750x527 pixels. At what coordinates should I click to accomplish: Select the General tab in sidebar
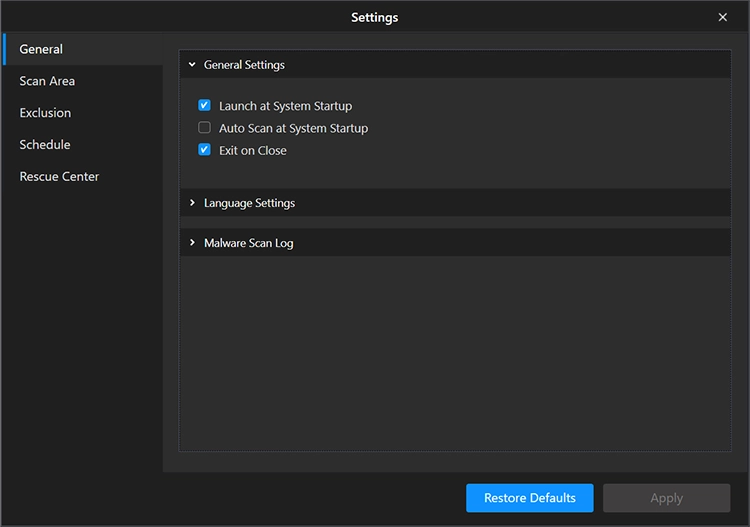click(41, 49)
